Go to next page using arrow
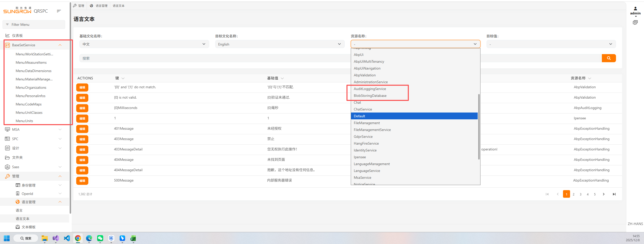Viewport: 644px width, 244px height. 603,194
